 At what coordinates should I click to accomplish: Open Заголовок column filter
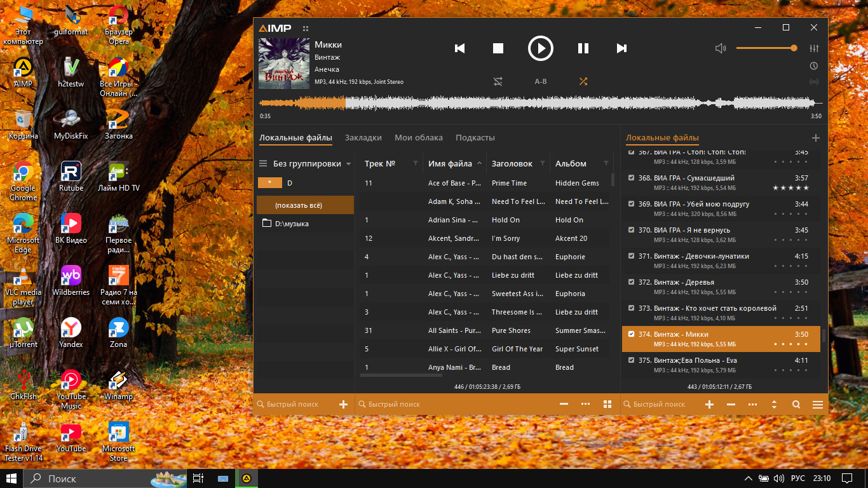[543, 164]
